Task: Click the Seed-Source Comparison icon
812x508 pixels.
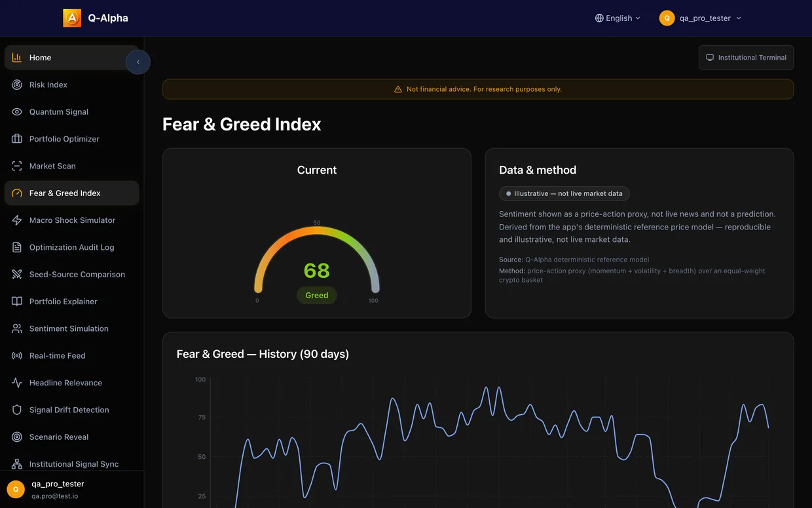Action: click(17, 275)
